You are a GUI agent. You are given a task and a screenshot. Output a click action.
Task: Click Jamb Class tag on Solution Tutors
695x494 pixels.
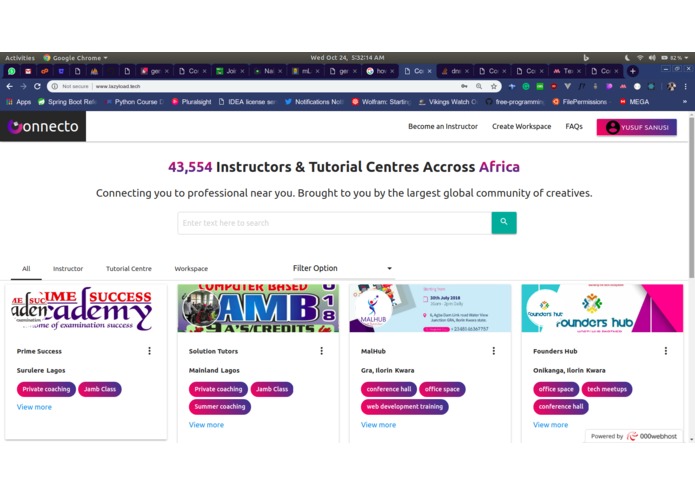(272, 389)
